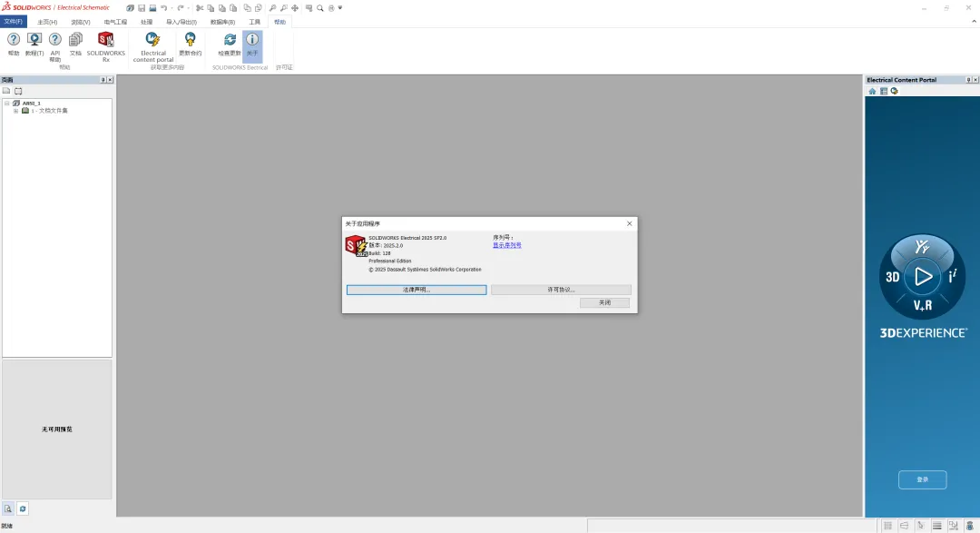Click the 关闭 button in About dialog

[604, 302]
